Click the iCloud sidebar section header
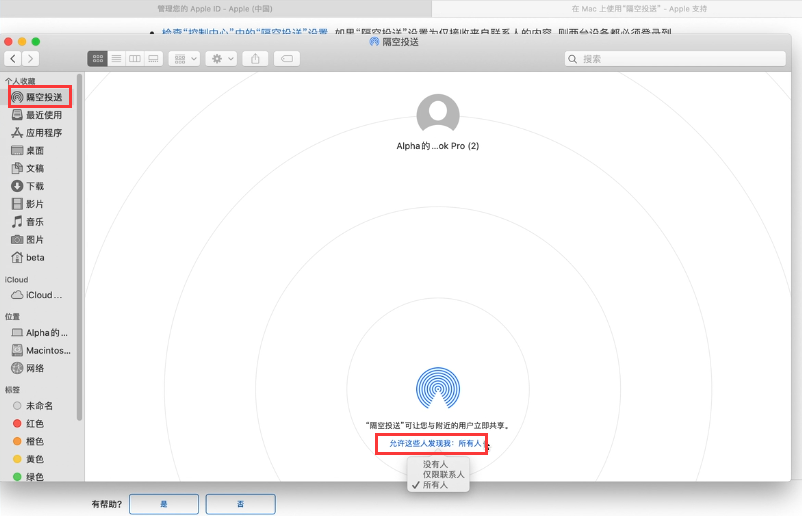 point(16,280)
